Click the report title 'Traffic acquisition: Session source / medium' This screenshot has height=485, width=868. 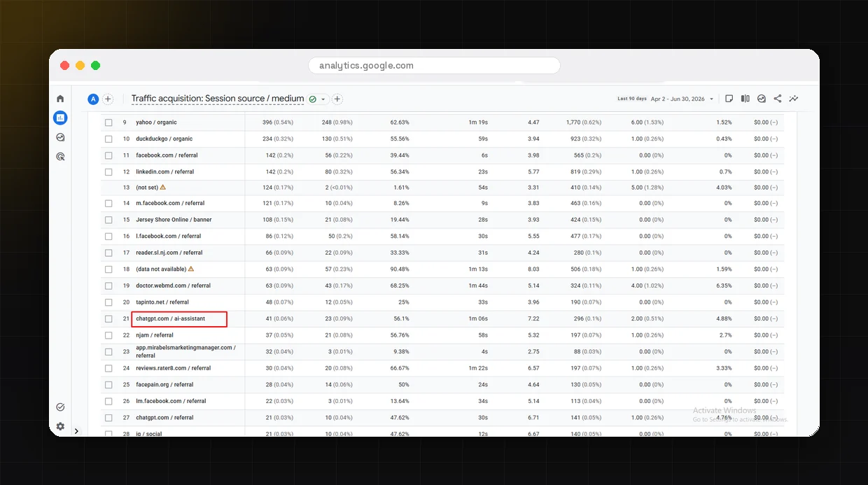tap(218, 99)
